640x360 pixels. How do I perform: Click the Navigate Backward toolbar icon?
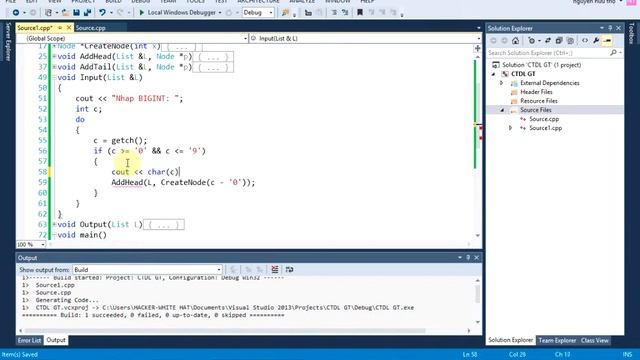[16, 13]
